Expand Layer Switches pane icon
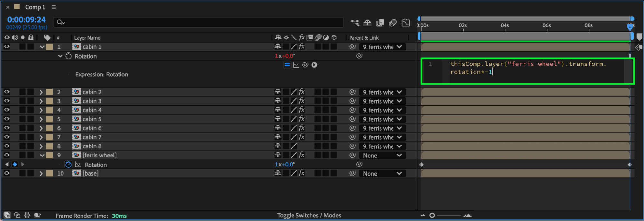This screenshot has height=221, width=644. point(7,215)
